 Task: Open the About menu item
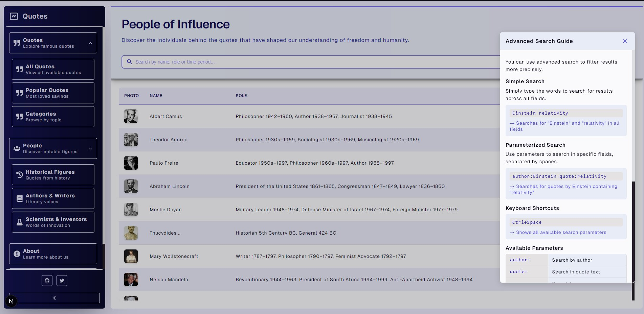[x=53, y=254]
